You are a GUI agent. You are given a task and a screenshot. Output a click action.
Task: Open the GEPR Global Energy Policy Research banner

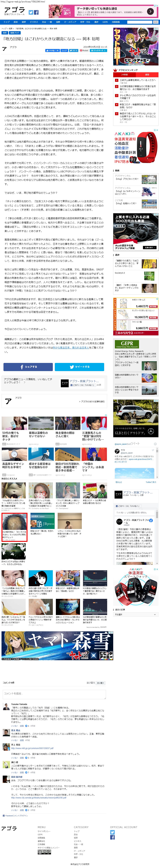coord(127,344)
